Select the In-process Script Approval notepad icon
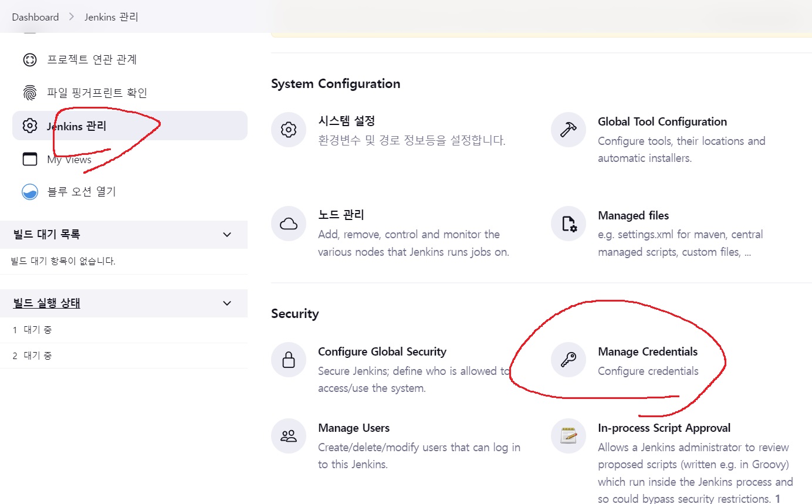 (x=569, y=436)
